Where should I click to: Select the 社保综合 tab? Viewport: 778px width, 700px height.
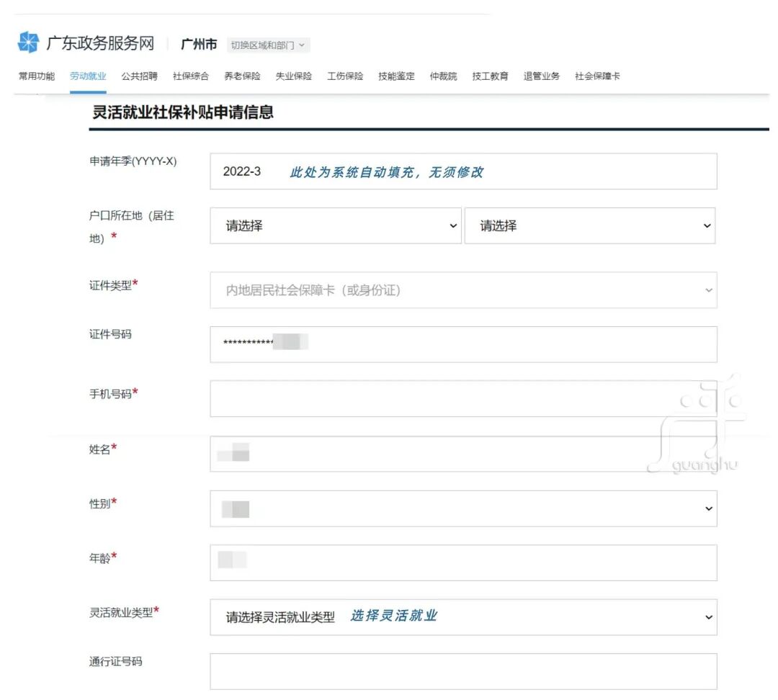[192, 76]
